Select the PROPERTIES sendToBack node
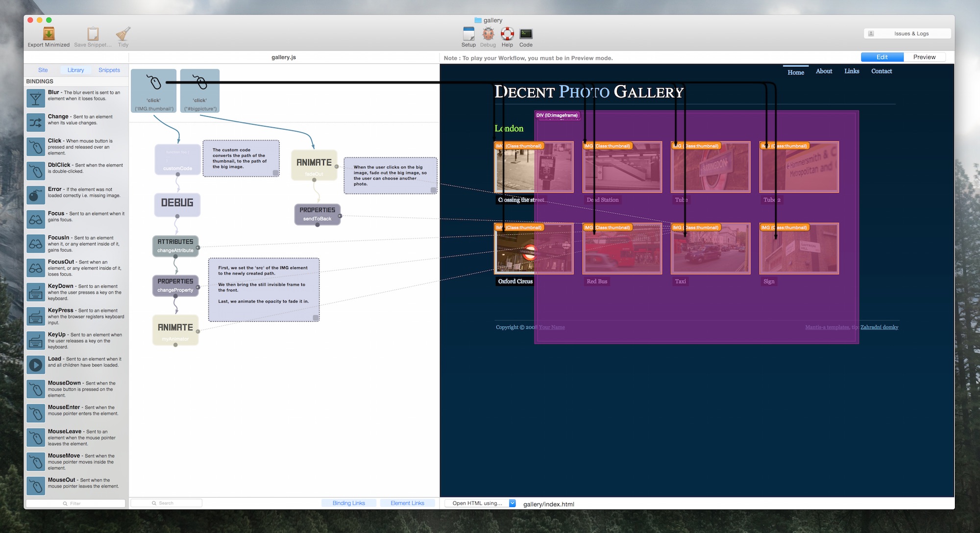Image resolution: width=980 pixels, height=533 pixels. point(318,214)
